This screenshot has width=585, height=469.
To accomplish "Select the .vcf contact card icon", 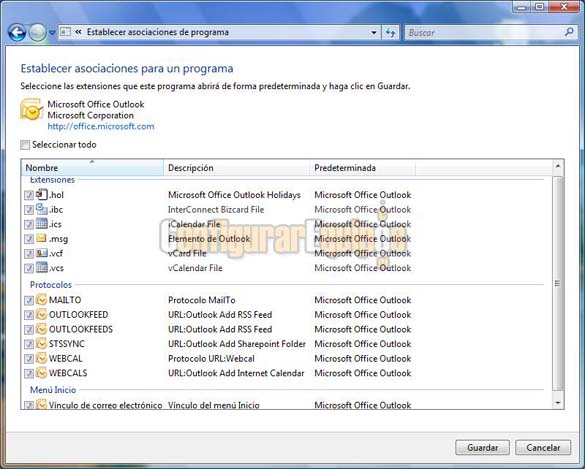I will point(42,253).
